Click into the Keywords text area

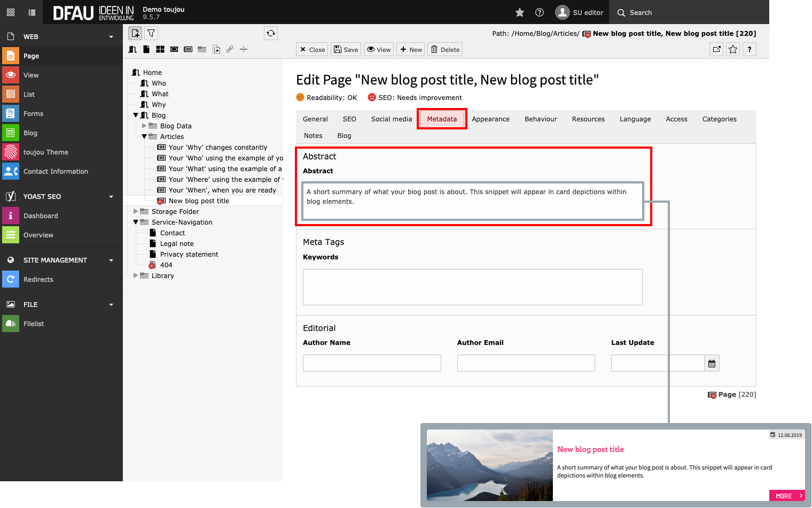472,287
